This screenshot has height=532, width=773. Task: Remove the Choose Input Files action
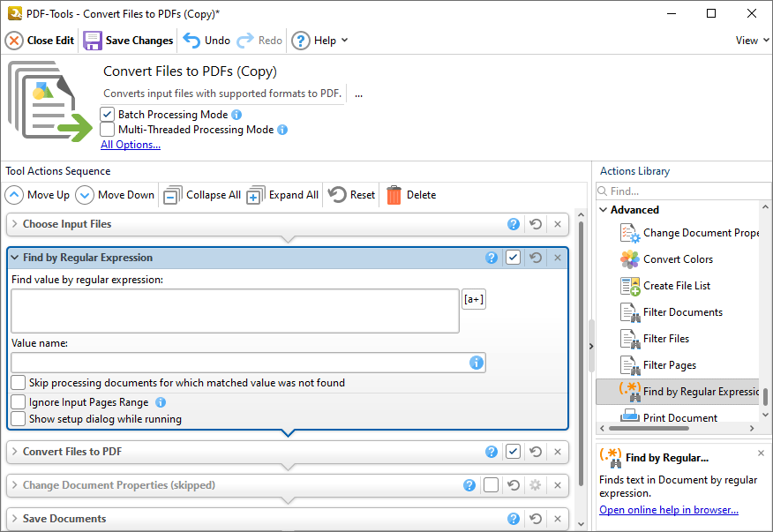point(558,224)
